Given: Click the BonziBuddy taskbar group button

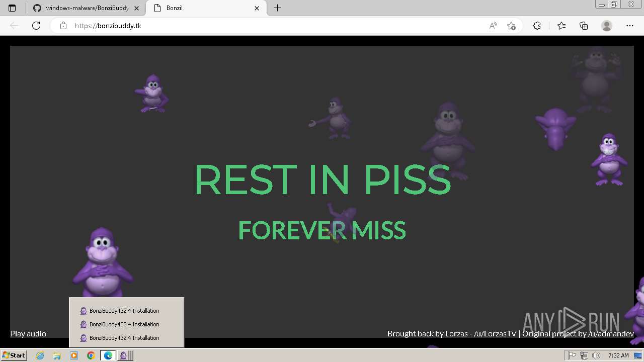Looking at the screenshot, I should coord(125,355).
